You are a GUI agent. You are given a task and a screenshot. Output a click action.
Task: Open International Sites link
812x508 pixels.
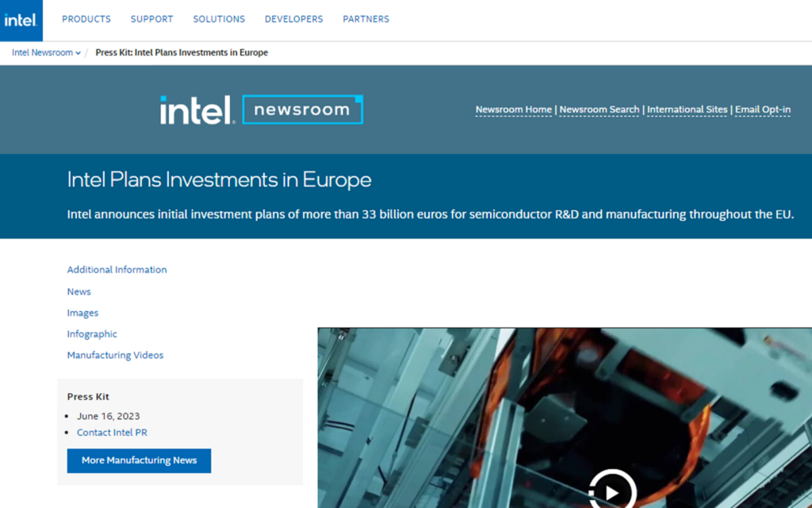click(688, 110)
